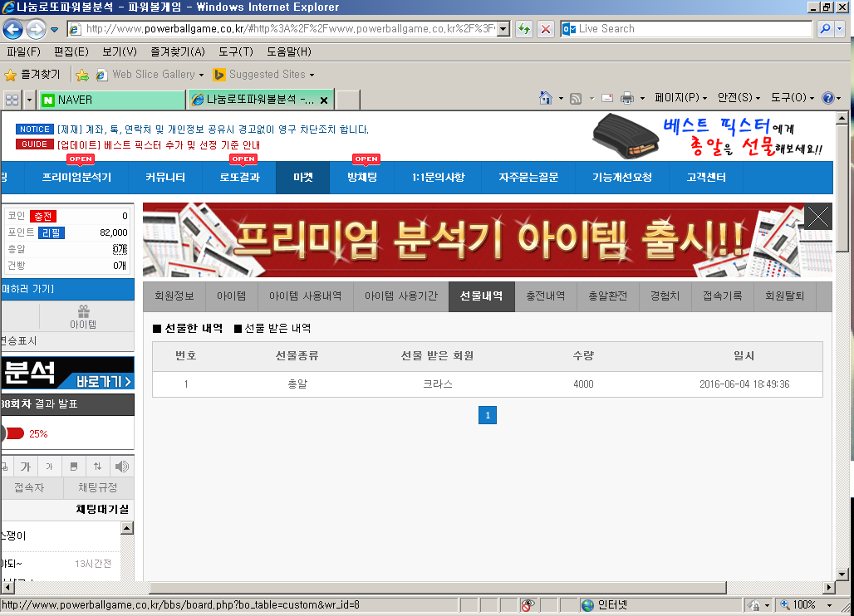
Task: Open the 페이지(P) dropdown menu
Action: click(x=681, y=98)
